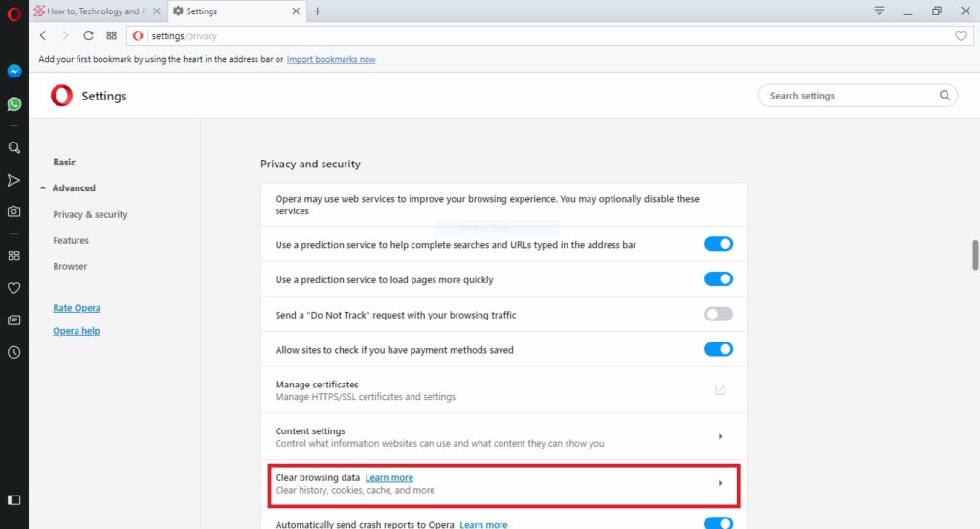The image size is (980, 529).
Task: Open My Flow arrow icon in sidebar
Action: (x=13, y=181)
